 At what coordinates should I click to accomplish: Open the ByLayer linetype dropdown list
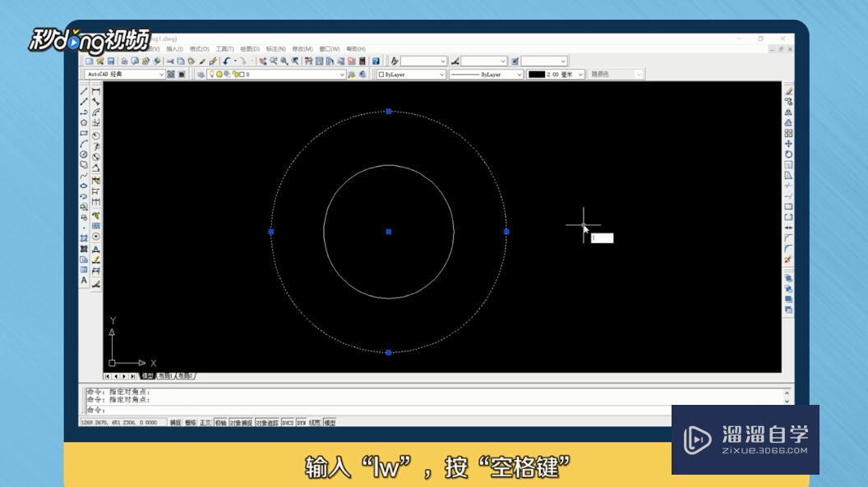click(520, 73)
